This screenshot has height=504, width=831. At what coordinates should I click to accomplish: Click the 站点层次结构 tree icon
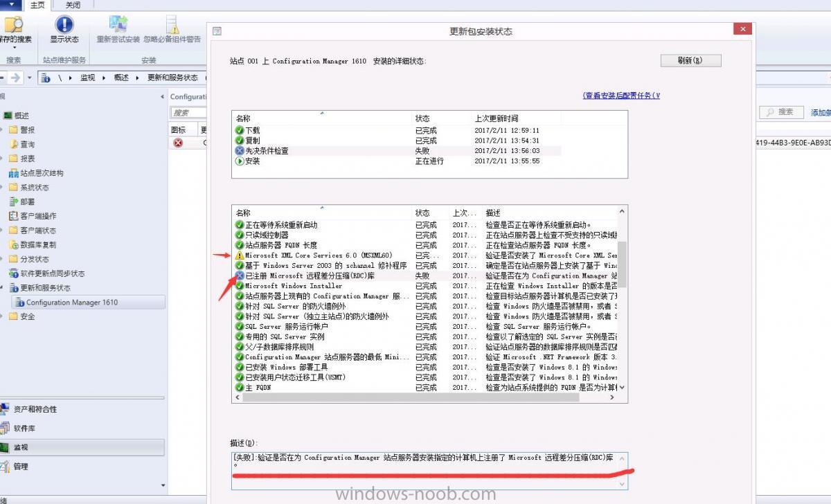[x=14, y=173]
